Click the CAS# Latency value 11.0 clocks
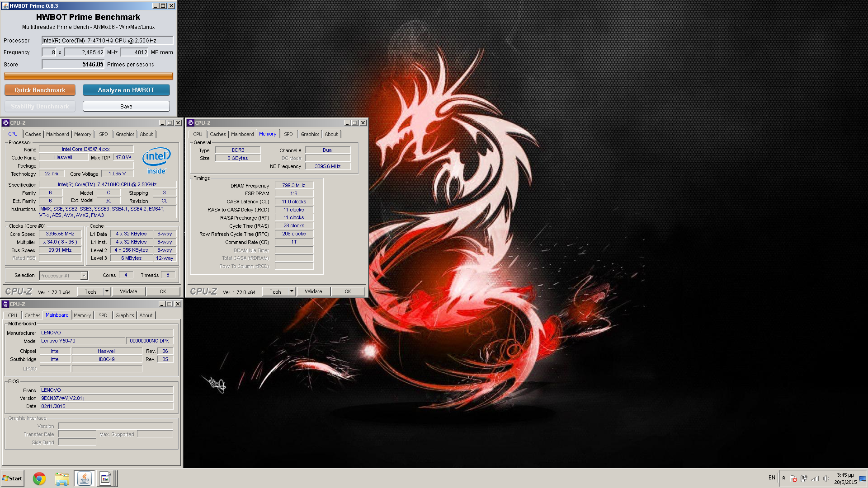The height and width of the screenshot is (488, 868). pyautogui.click(x=294, y=202)
